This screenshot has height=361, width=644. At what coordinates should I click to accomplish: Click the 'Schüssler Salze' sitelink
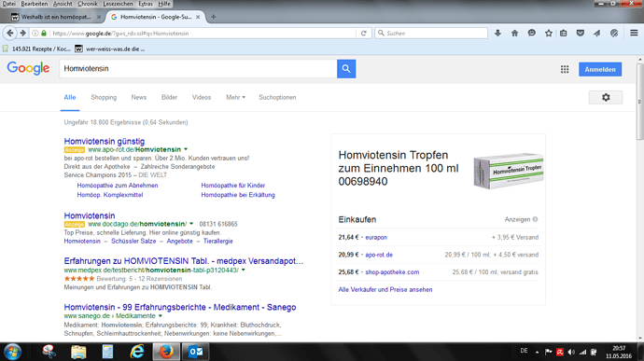pos(133,241)
